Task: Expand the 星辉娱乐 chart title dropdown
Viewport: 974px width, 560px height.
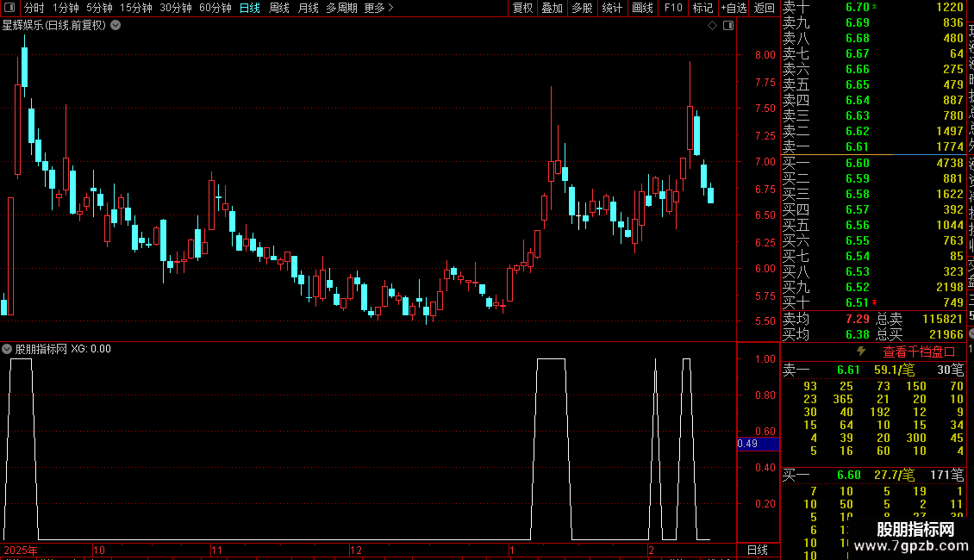Action: 116,26
